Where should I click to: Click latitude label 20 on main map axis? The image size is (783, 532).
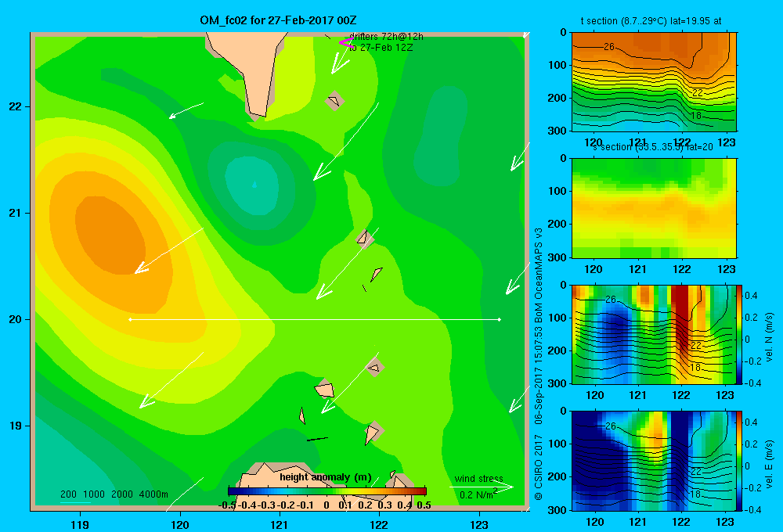16,319
